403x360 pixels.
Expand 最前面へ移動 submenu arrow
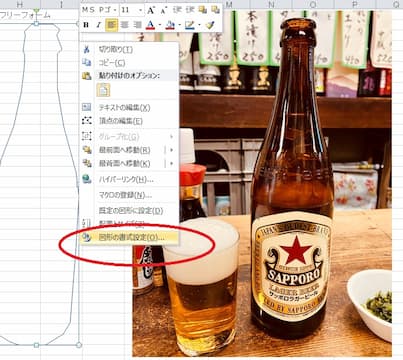(171, 150)
